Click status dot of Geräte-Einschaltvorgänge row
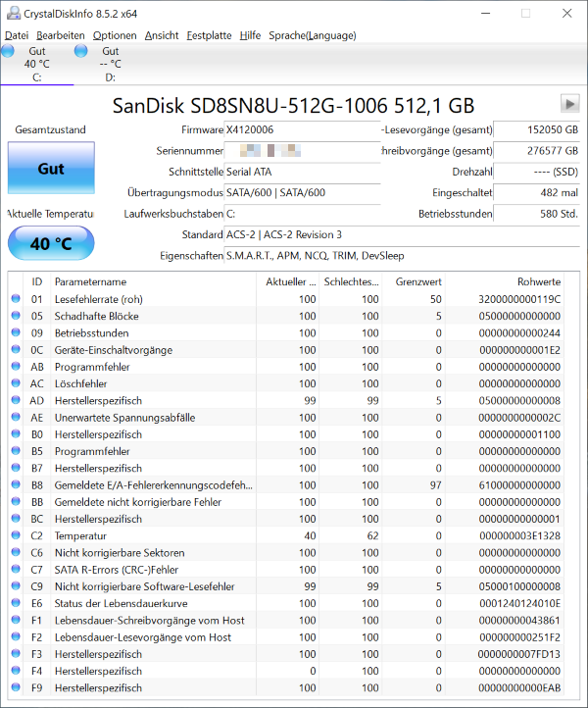 point(16,349)
